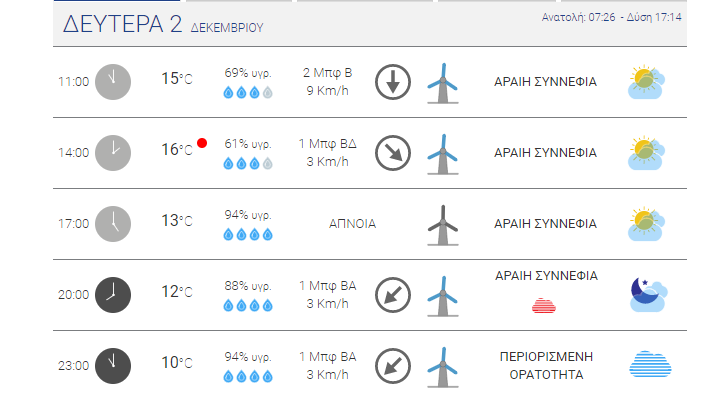Click the red dot beside 16°C

click(202, 143)
